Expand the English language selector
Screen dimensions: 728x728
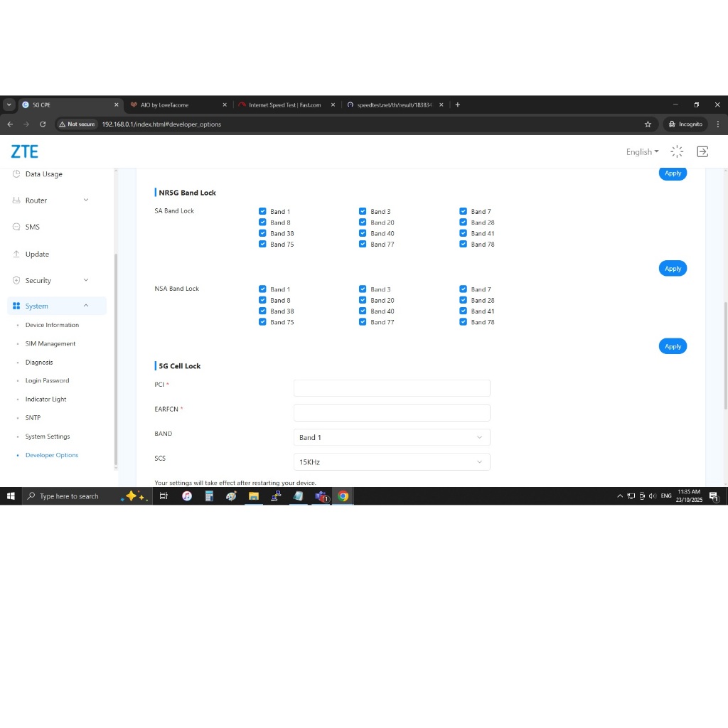coord(642,151)
